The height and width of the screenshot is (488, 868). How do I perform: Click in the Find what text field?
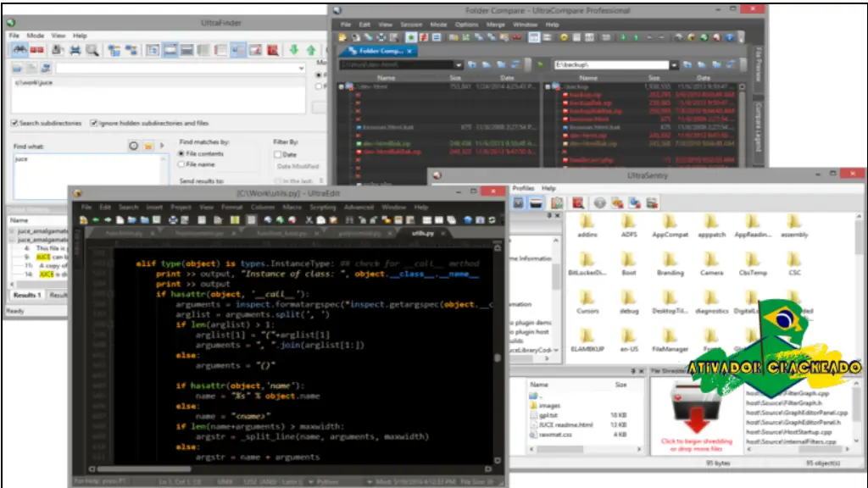pyautogui.click(x=91, y=176)
